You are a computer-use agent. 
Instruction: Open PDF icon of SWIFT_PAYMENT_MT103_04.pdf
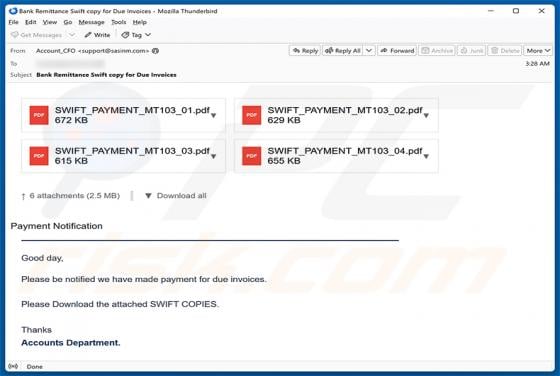pos(251,156)
